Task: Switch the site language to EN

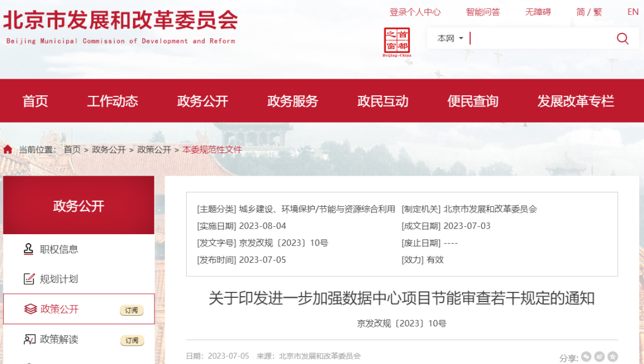Action: tap(633, 12)
